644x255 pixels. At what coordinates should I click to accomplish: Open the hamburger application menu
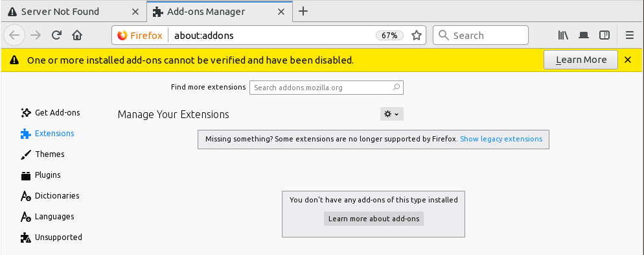tap(630, 36)
